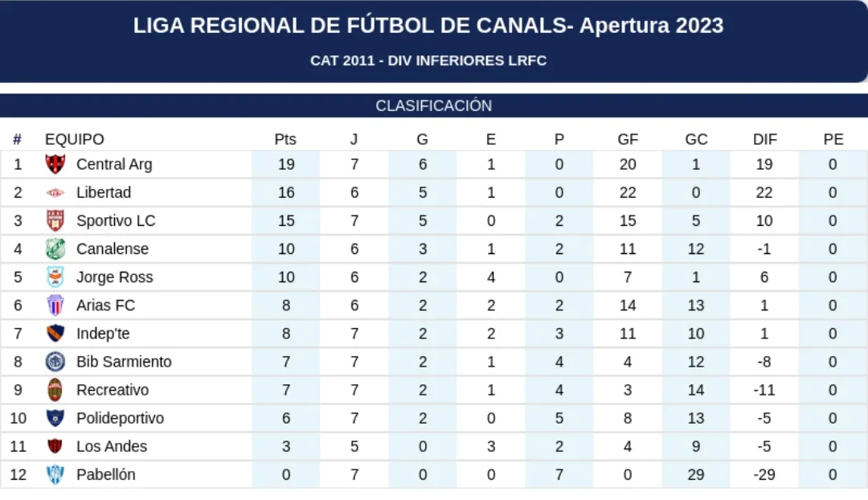Click the GF column header
Viewport: 868px width, 500px height.
(628, 139)
